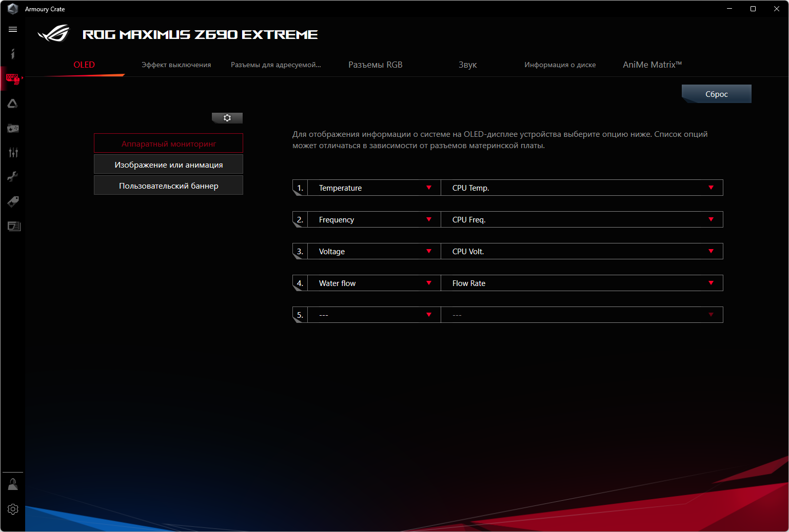Open the Разъемы для адресуемой tab
The width and height of the screenshot is (789, 532).
coord(276,65)
